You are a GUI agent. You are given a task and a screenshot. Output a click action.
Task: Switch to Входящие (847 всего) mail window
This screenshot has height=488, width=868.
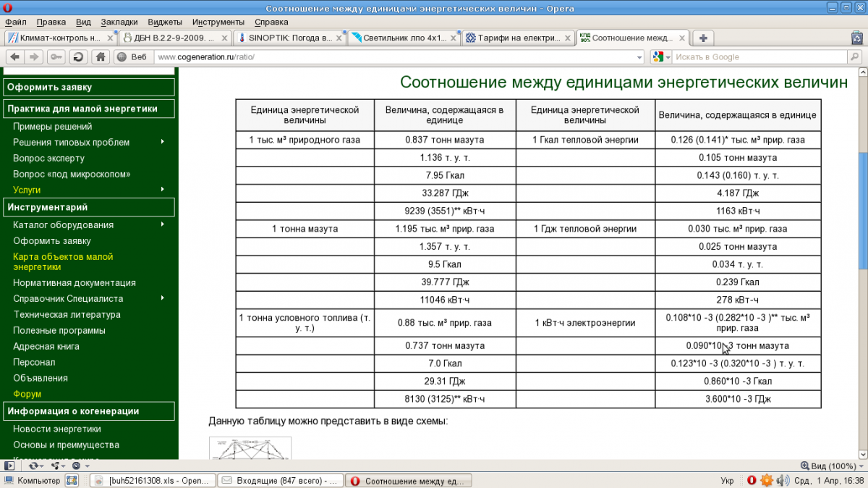coord(281,481)
